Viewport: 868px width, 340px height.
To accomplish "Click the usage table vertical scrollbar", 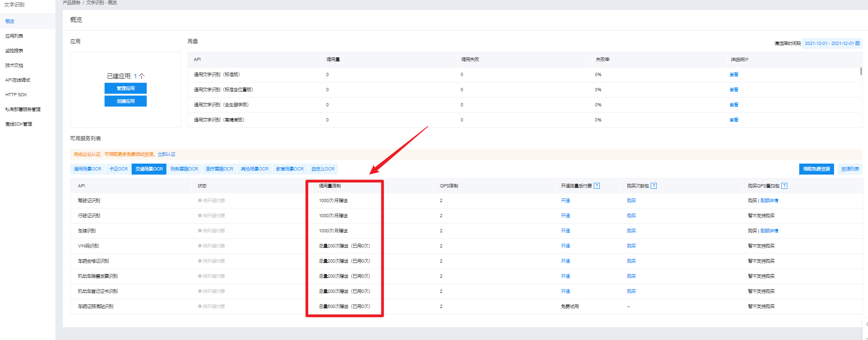I will 861,71.
